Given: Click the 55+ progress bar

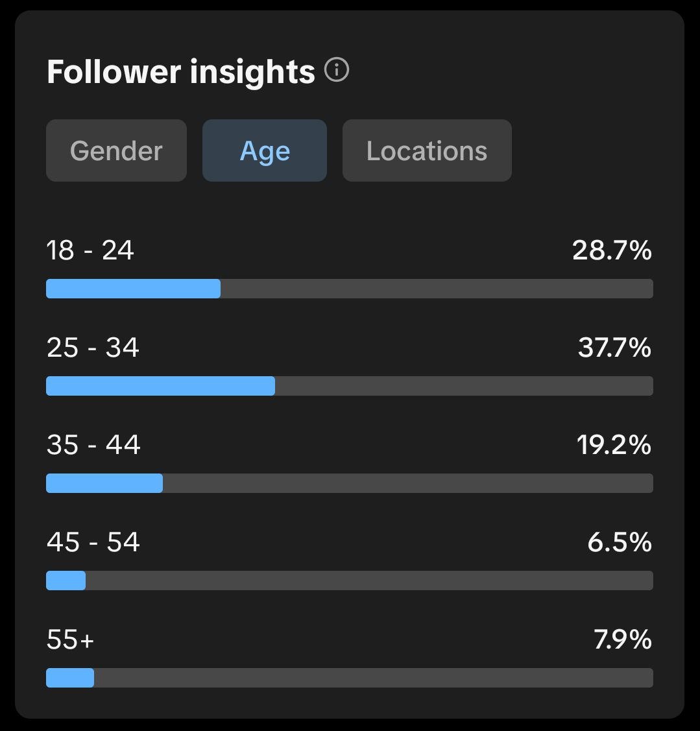Looking at the screenshot, I should coord(349,678).
